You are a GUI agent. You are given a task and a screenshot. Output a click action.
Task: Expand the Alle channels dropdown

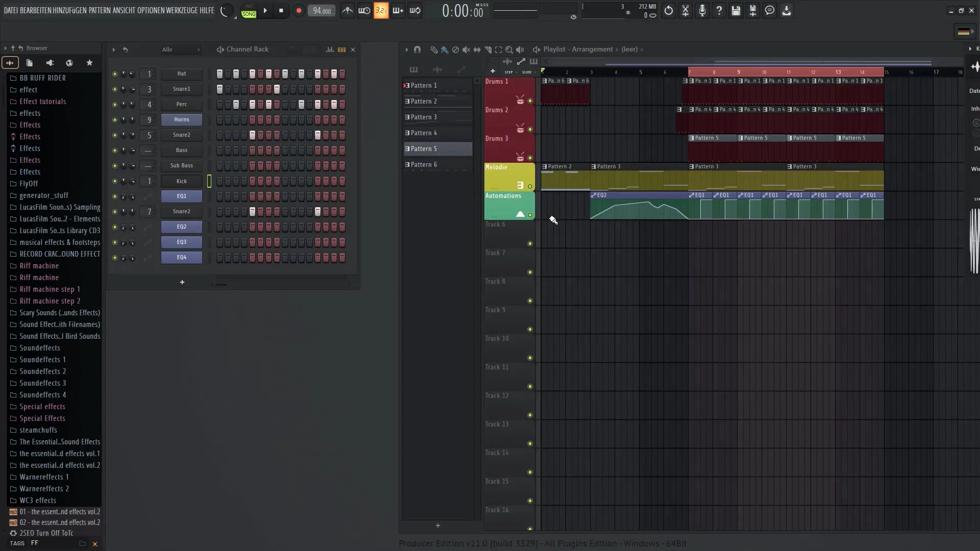click(199, 49)
